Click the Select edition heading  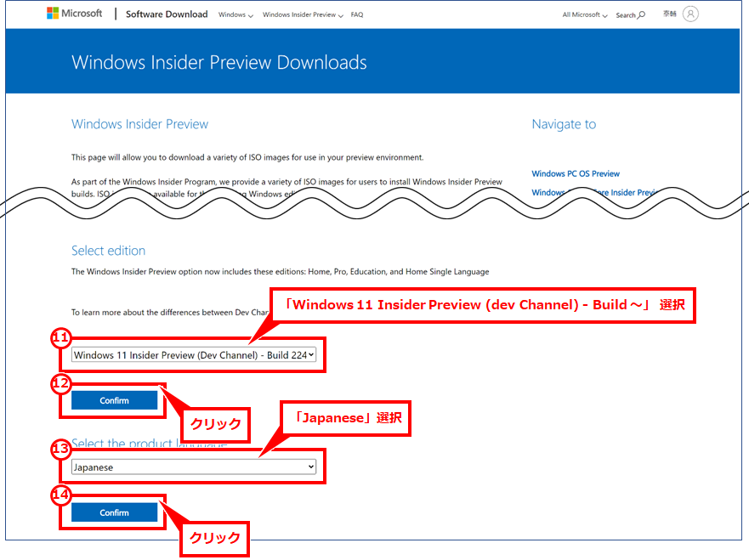pyautogui.click(x=109, y=251)
